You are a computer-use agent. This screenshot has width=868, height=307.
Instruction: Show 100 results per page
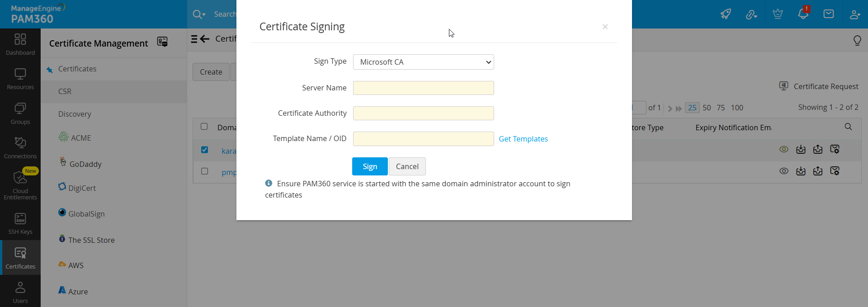737,108
